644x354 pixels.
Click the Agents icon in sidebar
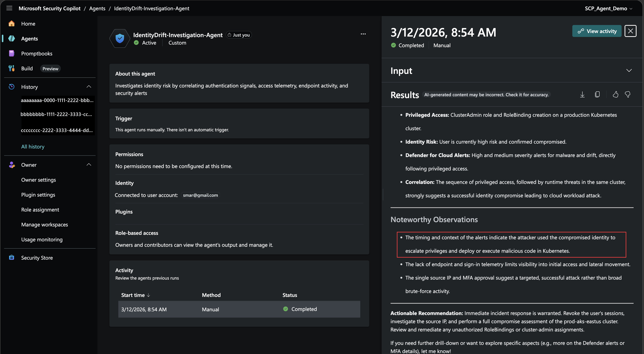(12, 38)
